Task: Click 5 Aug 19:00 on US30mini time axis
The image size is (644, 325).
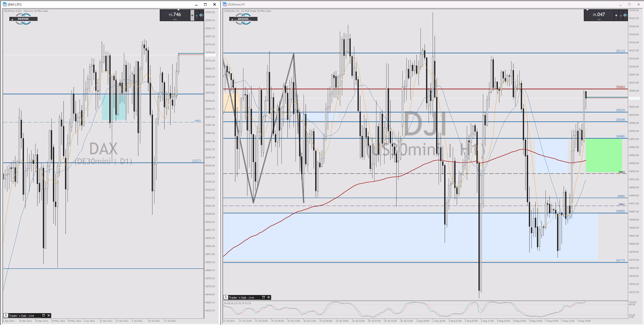Action: tap(584, 321)
